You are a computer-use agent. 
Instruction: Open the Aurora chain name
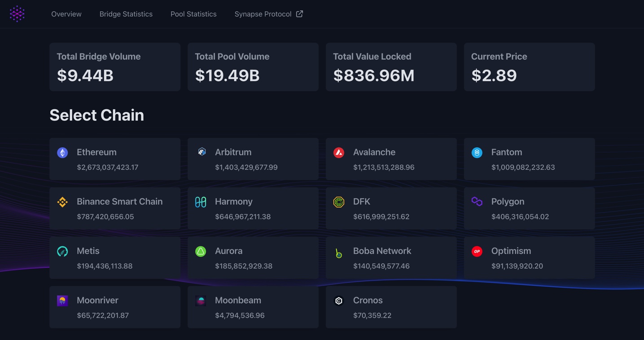click(x=229, y=251)
